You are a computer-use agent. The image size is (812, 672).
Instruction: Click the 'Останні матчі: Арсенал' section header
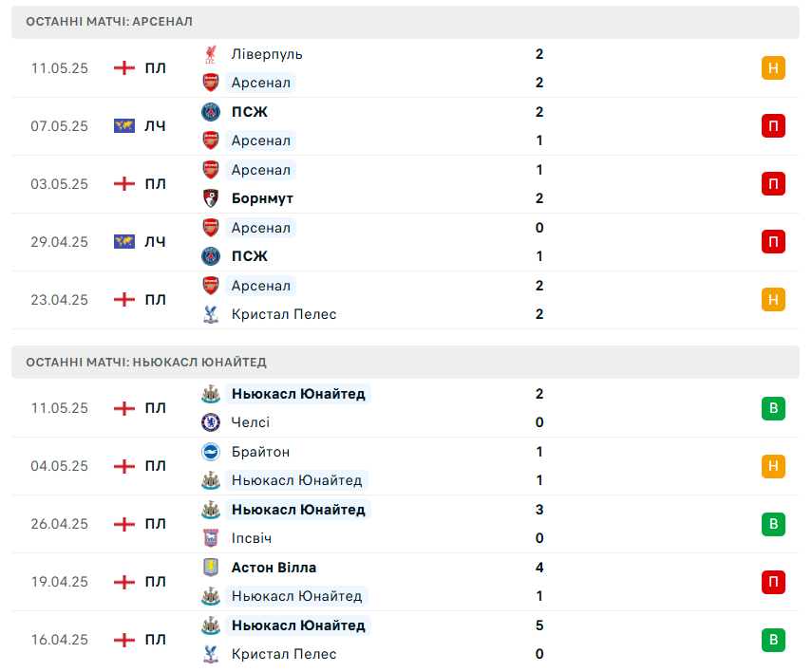(406, 22)
